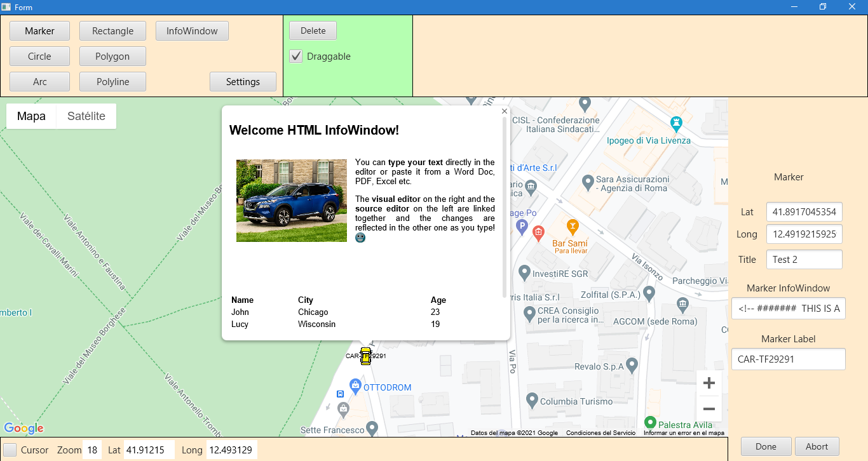
Task: Click the InfoWindow vertical scrollbar
Action: [x=505, y=206]
